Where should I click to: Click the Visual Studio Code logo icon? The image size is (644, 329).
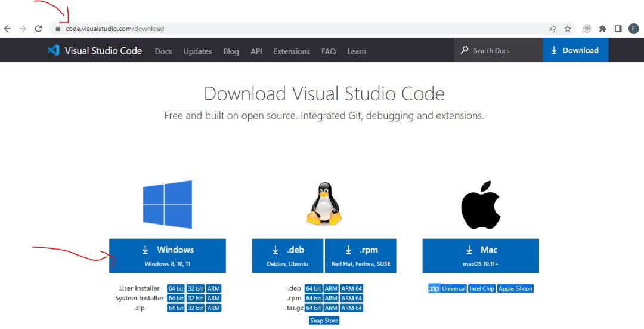pos(54,50)
